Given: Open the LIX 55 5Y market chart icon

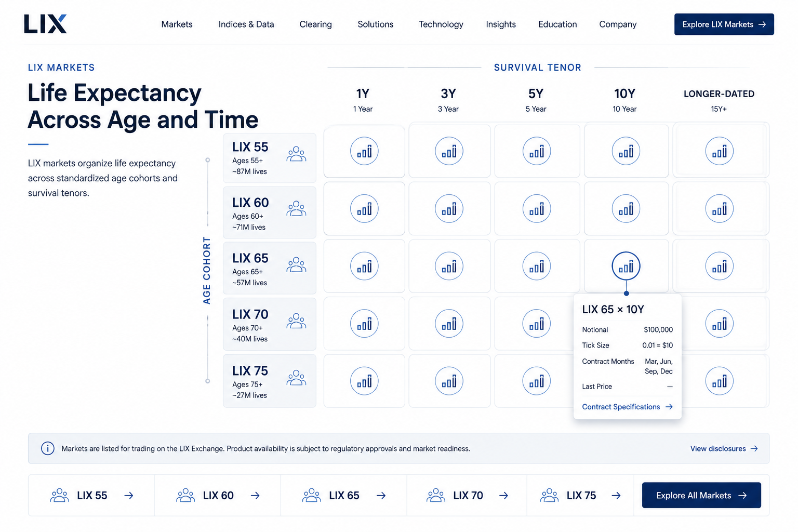Looking at the screenshot, I should click(x=537, y=151).
